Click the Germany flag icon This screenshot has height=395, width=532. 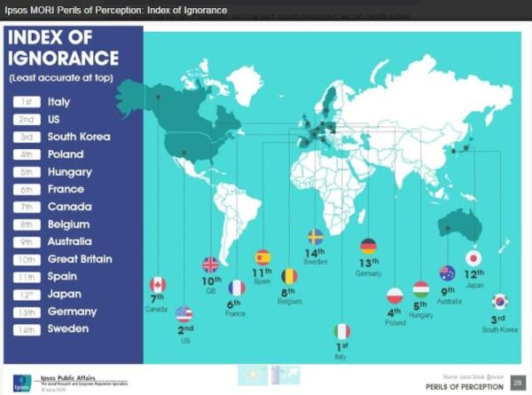[368, 247]
